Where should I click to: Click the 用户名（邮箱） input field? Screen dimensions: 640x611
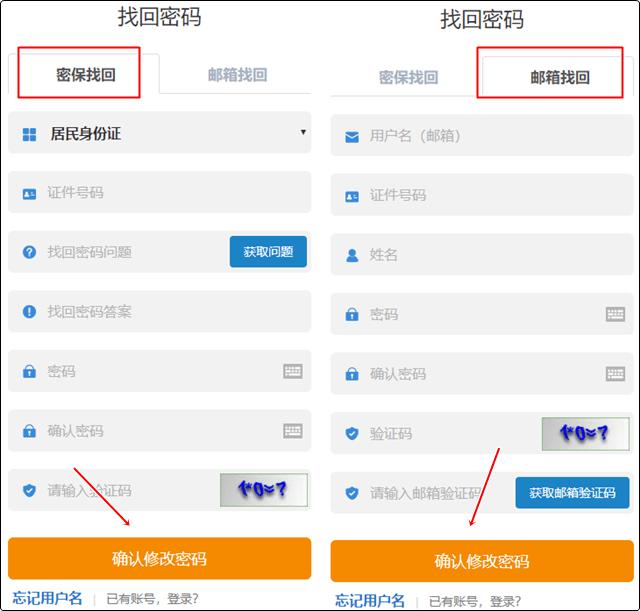pos(482,136)
